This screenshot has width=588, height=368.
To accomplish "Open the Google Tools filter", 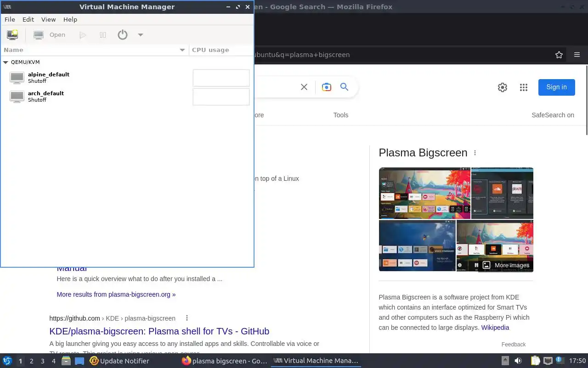I will coord(341,115).
